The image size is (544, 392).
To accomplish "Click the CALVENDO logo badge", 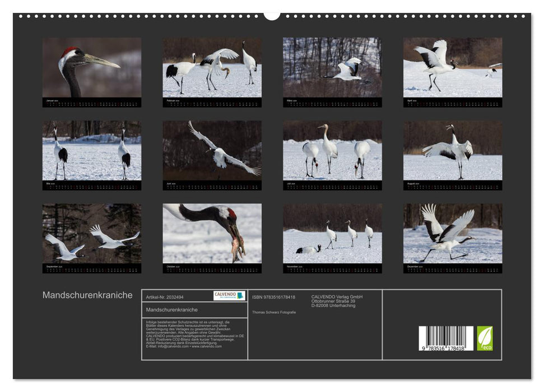I will (x=229, y=296).
